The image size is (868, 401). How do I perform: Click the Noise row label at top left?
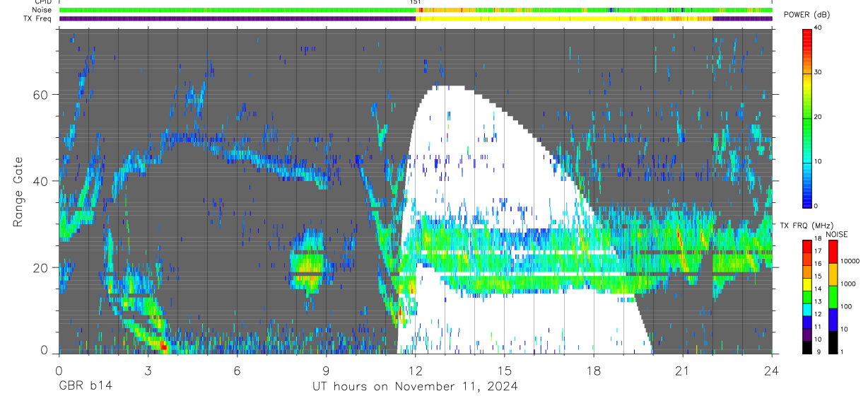point(42,10)
